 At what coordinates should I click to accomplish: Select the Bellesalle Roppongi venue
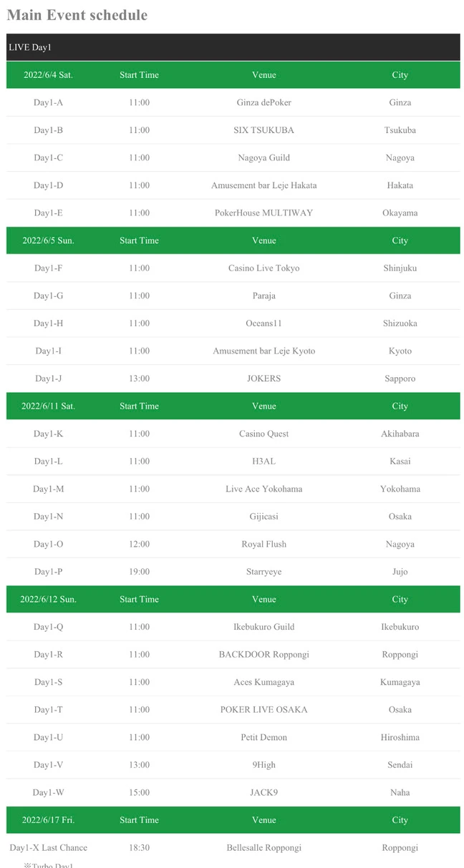tap(264, 847)
